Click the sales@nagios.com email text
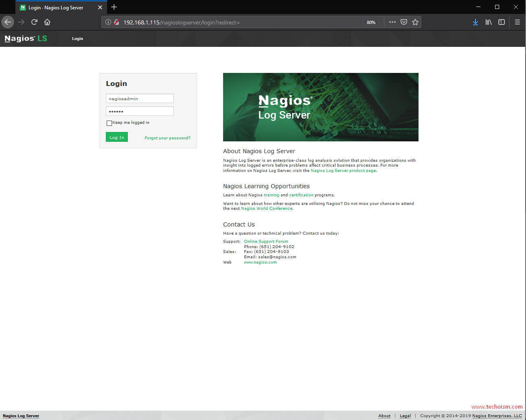The width and height of the screenshot is (526, 420). pyautogui.click(x=277, y=257)
